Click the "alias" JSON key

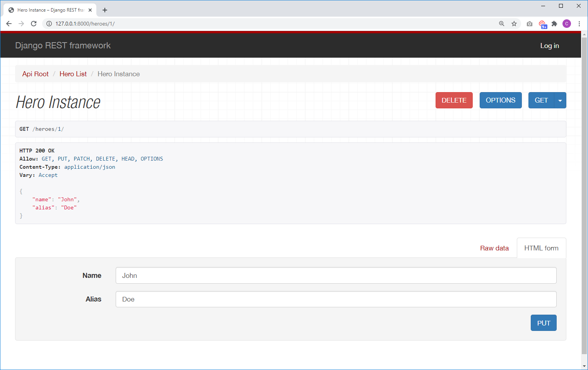(x=43, y=207)
